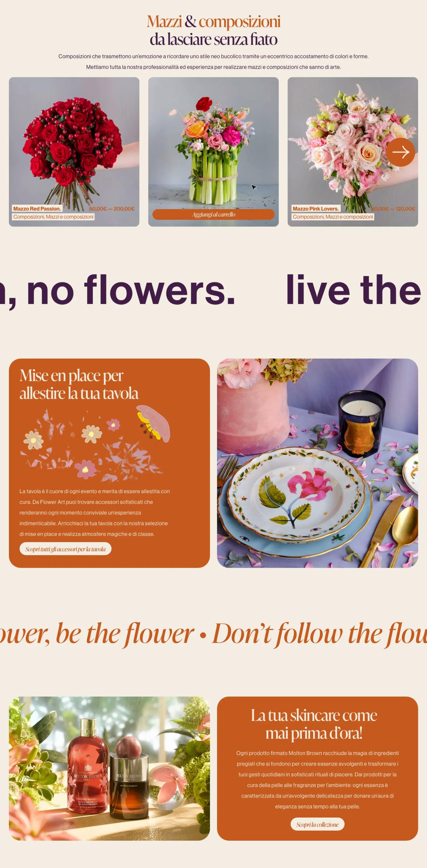This screenshot has width=427, height=868.
Task: Click the floral plate table setting photo
Action: point(317,463)
